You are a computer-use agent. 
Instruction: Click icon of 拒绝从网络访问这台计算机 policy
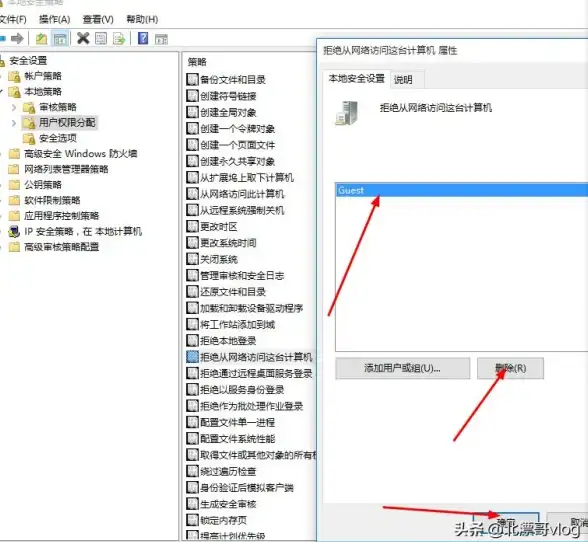coord(192,357)
